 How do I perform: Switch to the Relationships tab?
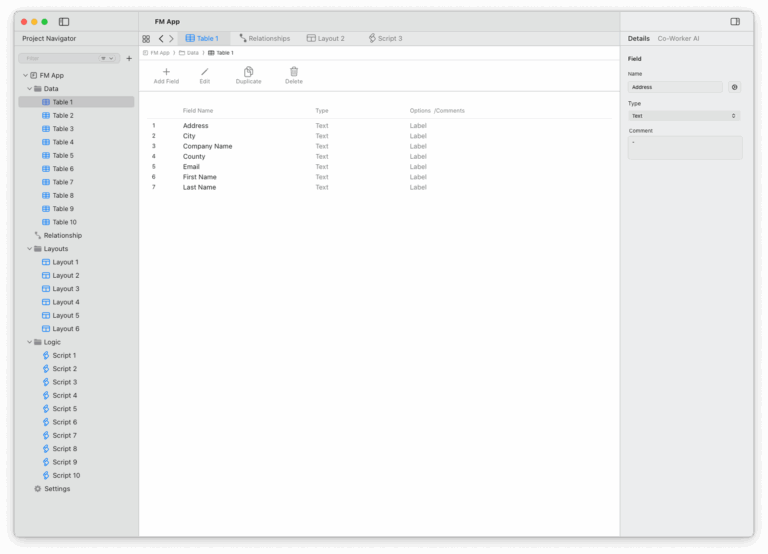click(x=265, y=39)
